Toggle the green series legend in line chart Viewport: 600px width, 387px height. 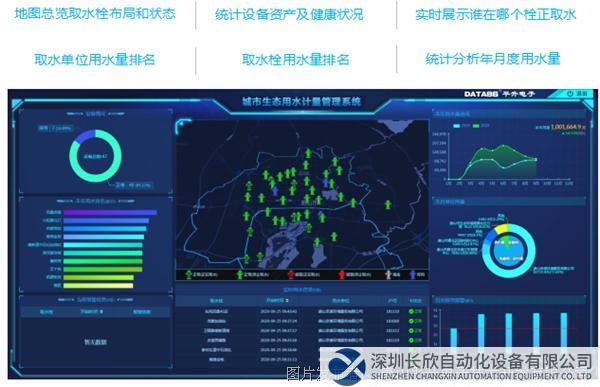[476, 126]
